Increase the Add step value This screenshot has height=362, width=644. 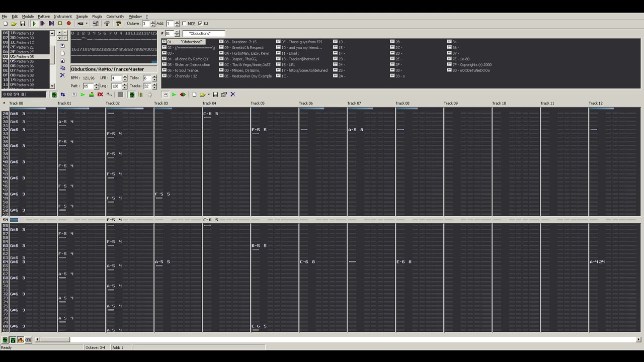click(x=177, y=22)
